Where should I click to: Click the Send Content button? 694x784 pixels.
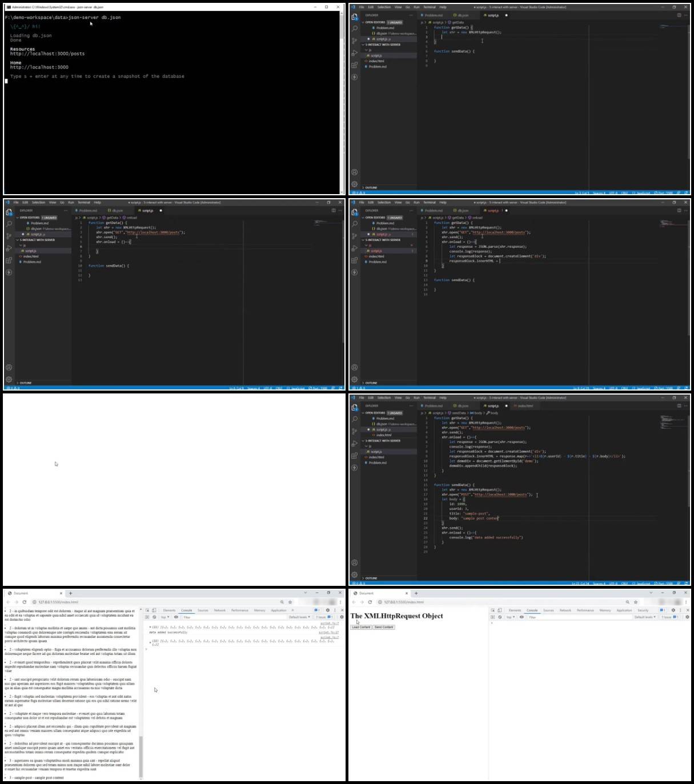point(384,627)
